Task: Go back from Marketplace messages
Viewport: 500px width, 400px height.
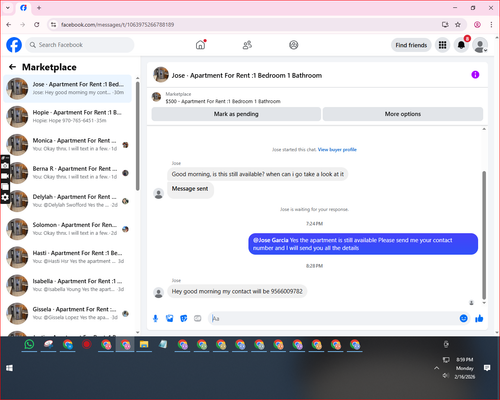Action: (12, 67)
